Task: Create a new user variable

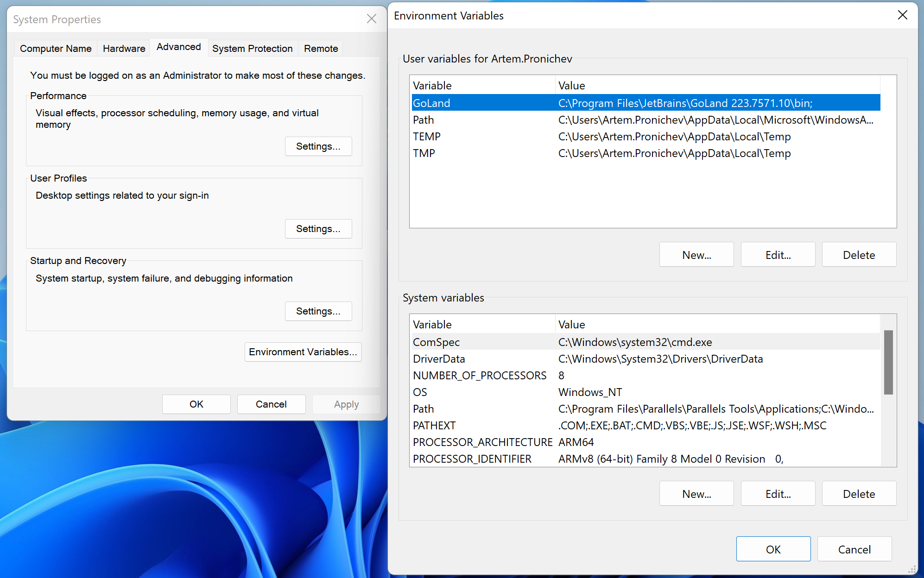Action: 696,254
